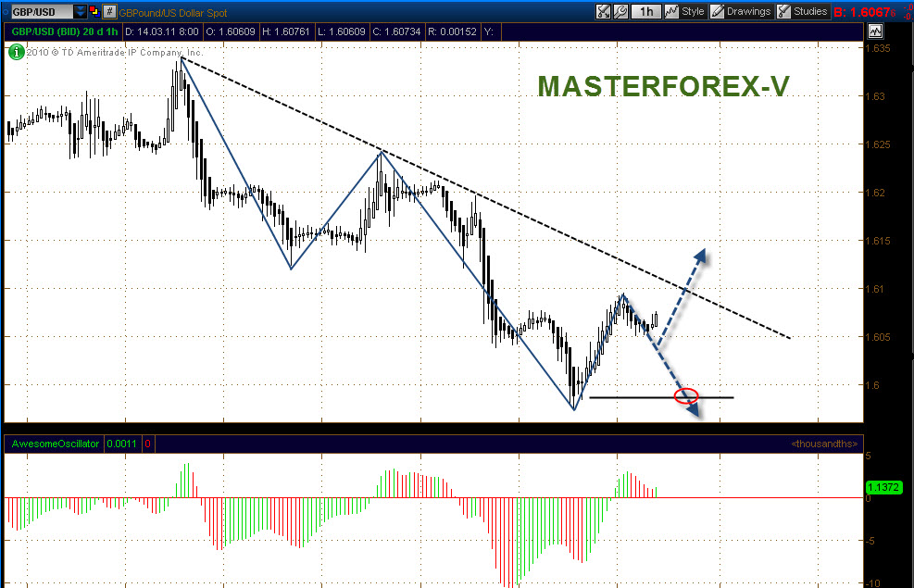Click the AwesomeOscillator study label
Image resolution: width=914 pixels, height=588 pixels.
coord(56,444)
